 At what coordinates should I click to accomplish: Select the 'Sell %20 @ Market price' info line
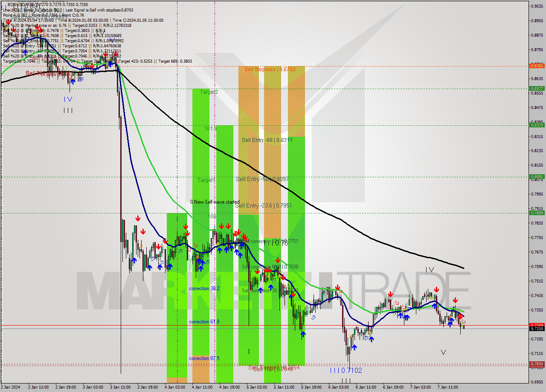pyautogui.click(x=67, y=25)
